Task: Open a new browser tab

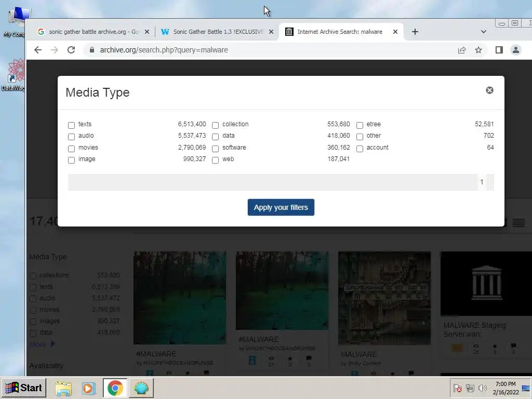Action: [415, 32]
